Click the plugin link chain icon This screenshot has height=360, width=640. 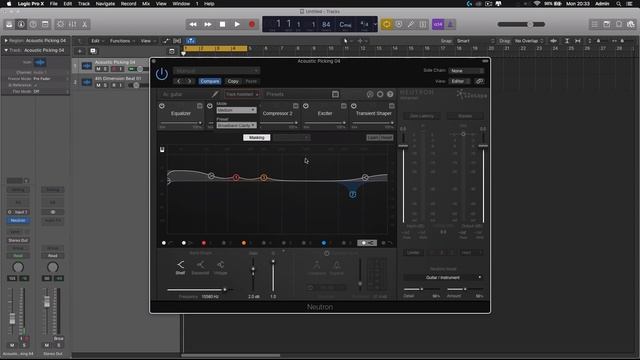coord(480,81)
